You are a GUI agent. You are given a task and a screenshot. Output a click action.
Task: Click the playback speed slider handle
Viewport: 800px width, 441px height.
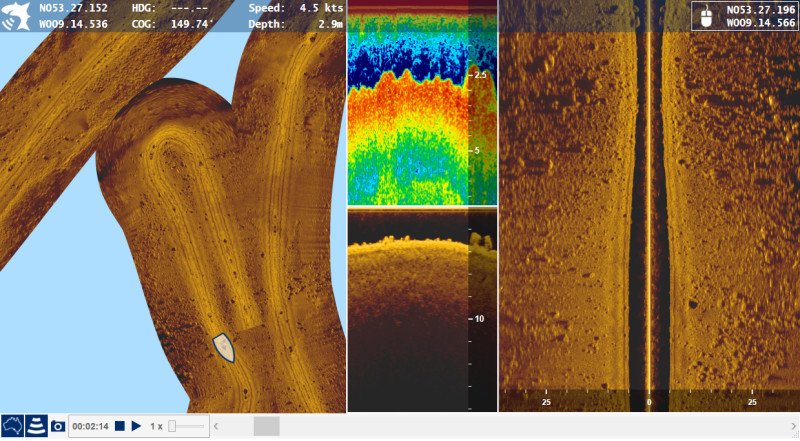coord(173,426)
